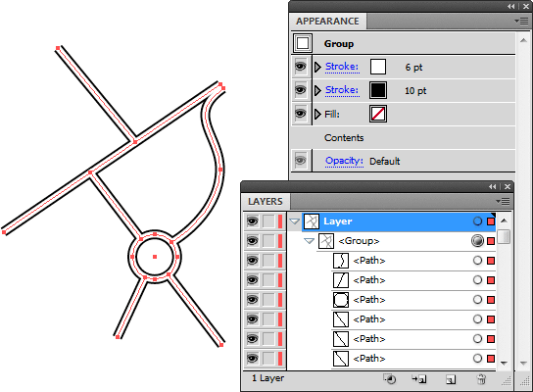Toggle visibility of the 6 pt white stroke
The image size is (533, 392).
click(x=301, y=67)
